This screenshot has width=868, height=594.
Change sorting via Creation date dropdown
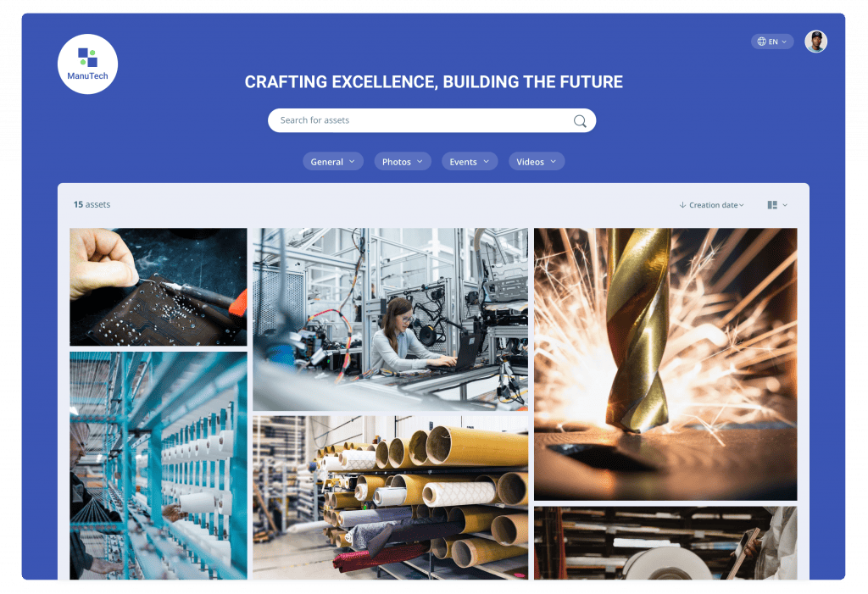(712, 205)
